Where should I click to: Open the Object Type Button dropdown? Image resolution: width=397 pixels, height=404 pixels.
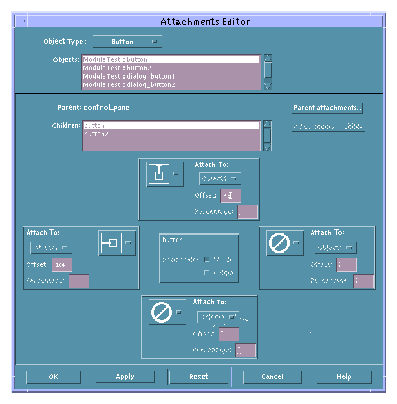coord(127,42)
